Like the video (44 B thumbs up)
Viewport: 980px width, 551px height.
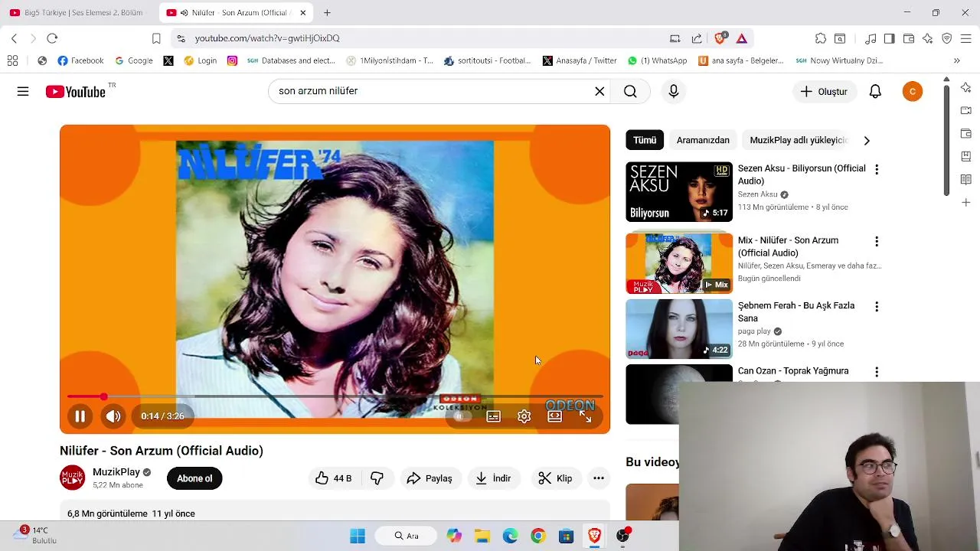coord(334,478)
